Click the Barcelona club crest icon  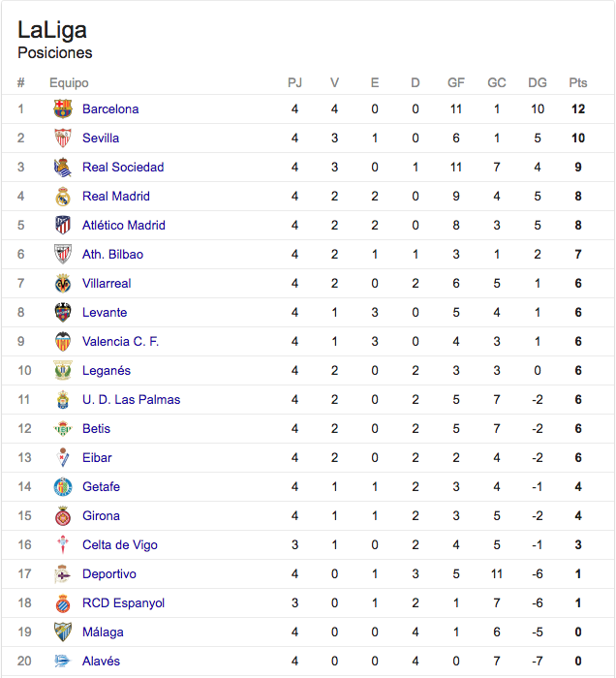tap(63, 108)
